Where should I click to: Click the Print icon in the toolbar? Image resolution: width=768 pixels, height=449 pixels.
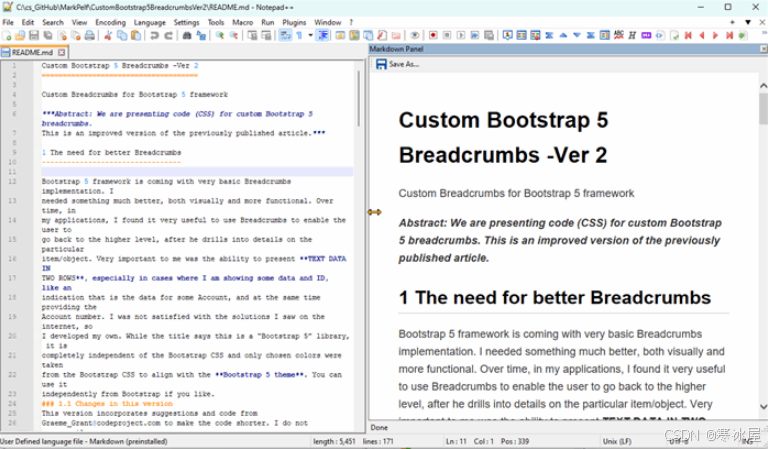tap(90, 35)
